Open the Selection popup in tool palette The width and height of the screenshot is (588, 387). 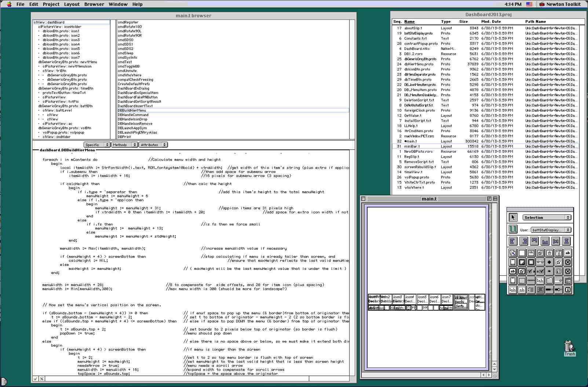pos(547,217)
